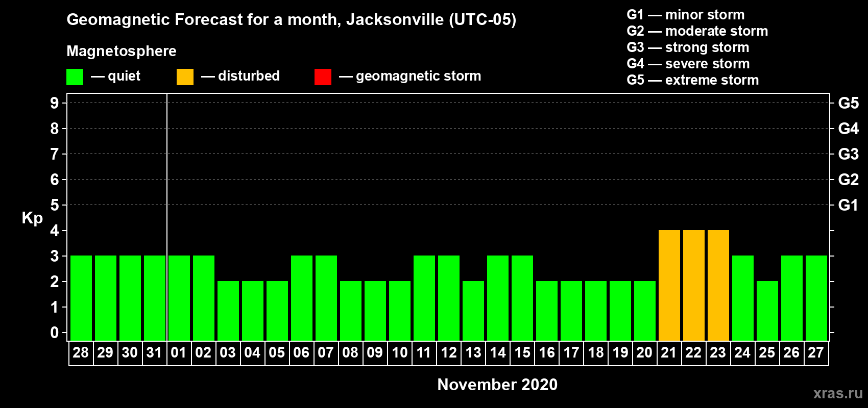Click 'G1 — minor storm' legend line
868x408 pixels.
(x=685, y=15)
